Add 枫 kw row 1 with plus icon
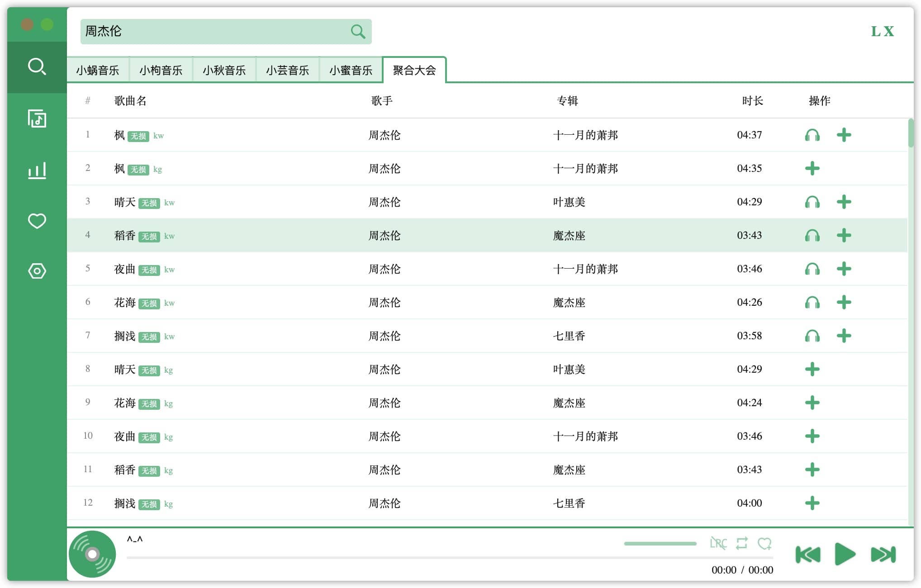This screenshot has height=588, width=921. [x=844, y=135]
